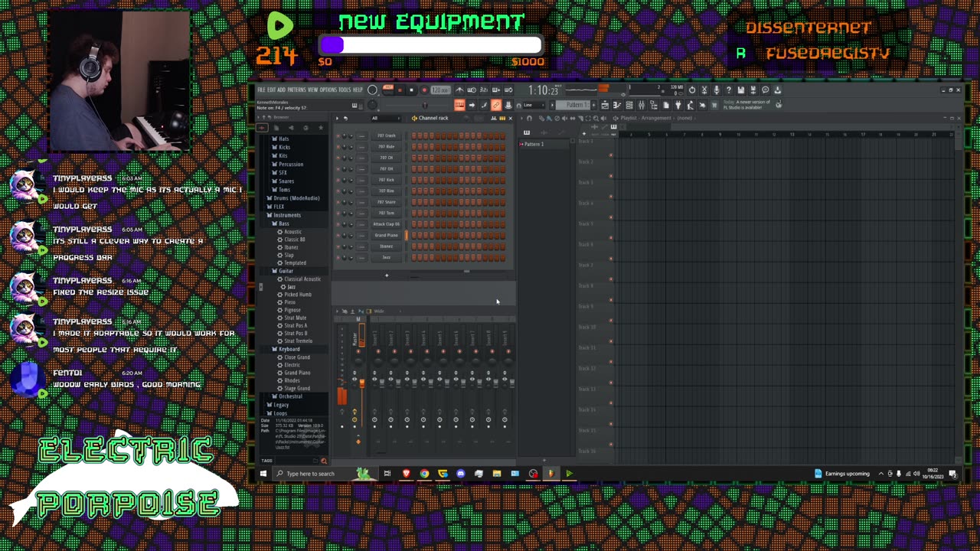
Task: Toggle the pattern/song mode switch
Action: pyautogui.click(x=388, y=90)
